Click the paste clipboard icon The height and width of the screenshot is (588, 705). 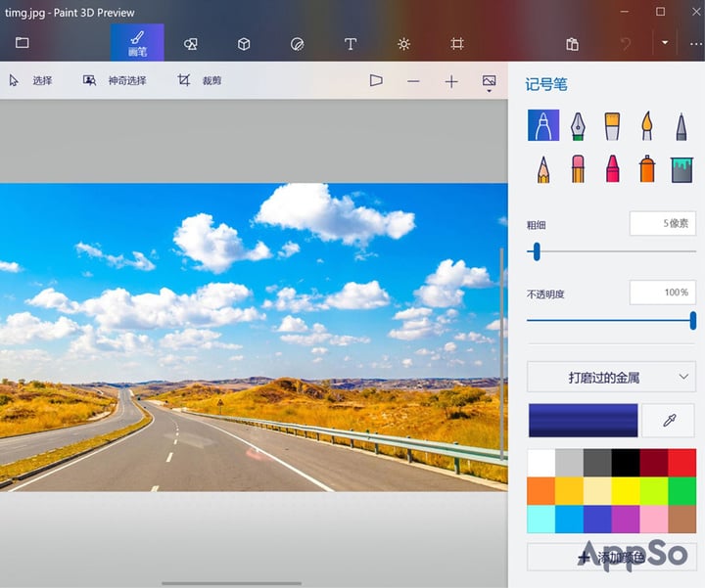(x=572, y=44)
